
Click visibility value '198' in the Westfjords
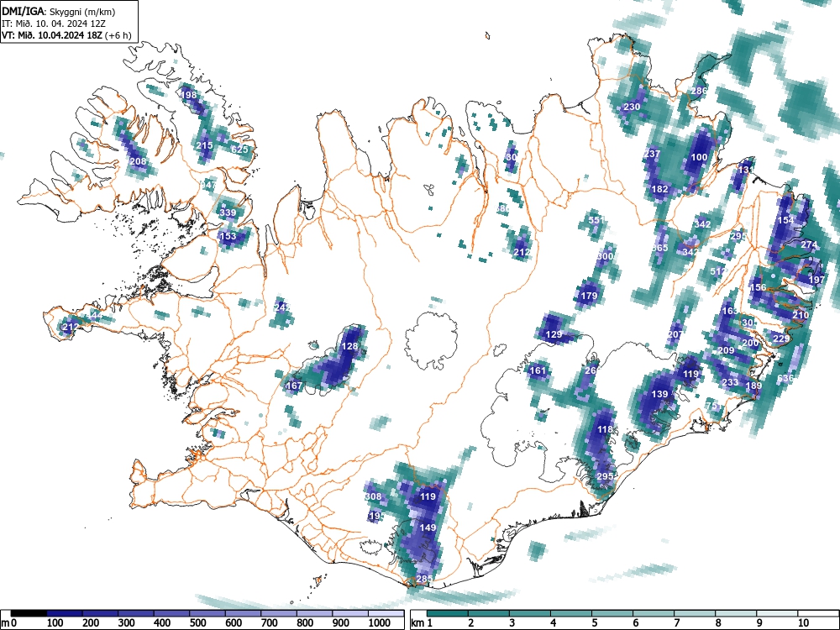point(189,95)
